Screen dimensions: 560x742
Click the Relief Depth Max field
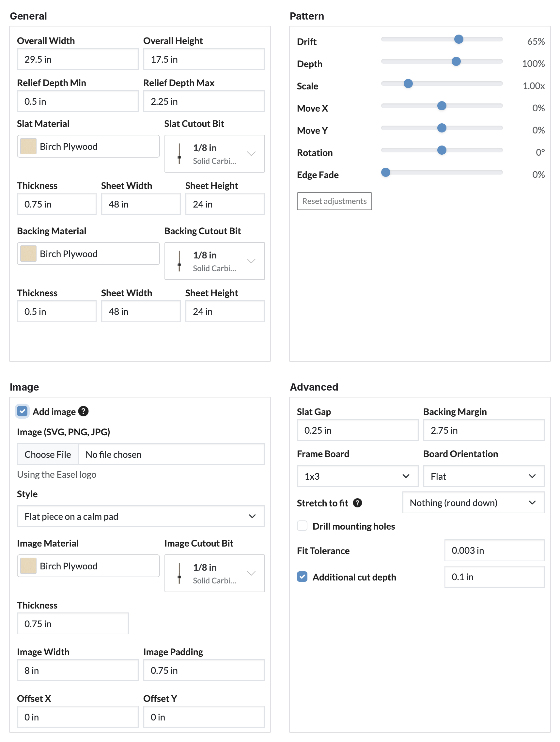point(204,101)
